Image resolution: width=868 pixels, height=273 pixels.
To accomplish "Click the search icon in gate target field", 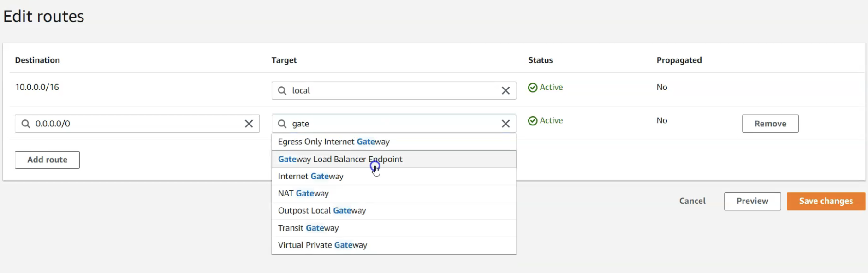I will (x=282, y=124).
